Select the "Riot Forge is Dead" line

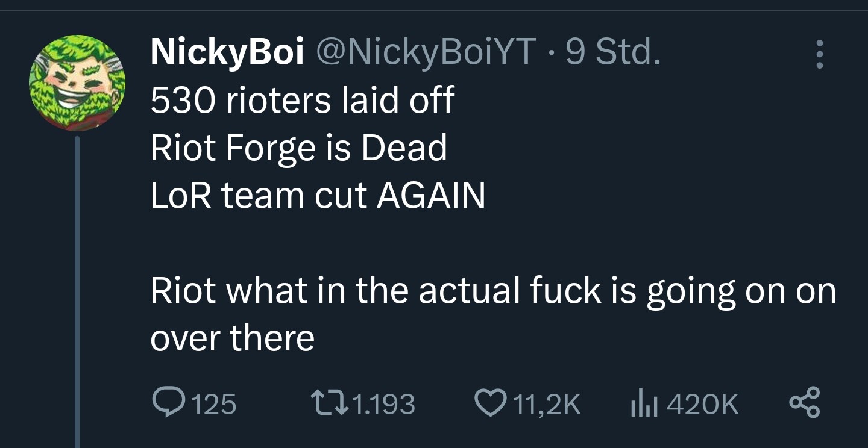298,148
